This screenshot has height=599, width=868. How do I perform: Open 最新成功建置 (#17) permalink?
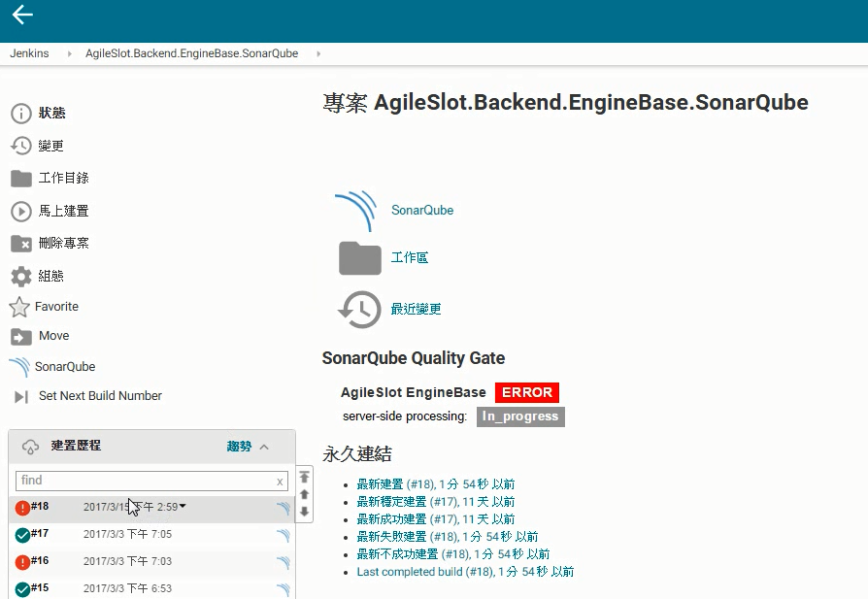(x=436, y=519)
